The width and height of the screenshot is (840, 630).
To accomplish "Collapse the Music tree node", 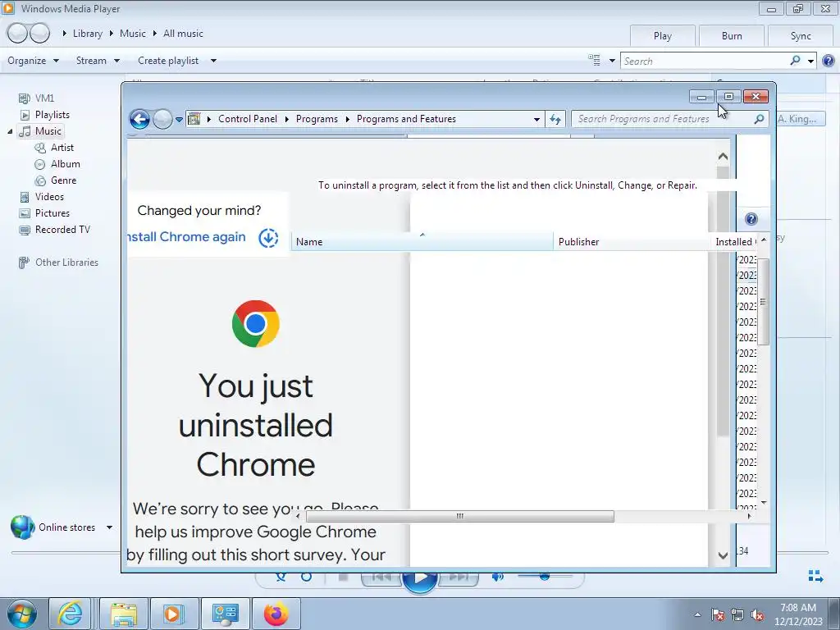I will pos(10,131).
